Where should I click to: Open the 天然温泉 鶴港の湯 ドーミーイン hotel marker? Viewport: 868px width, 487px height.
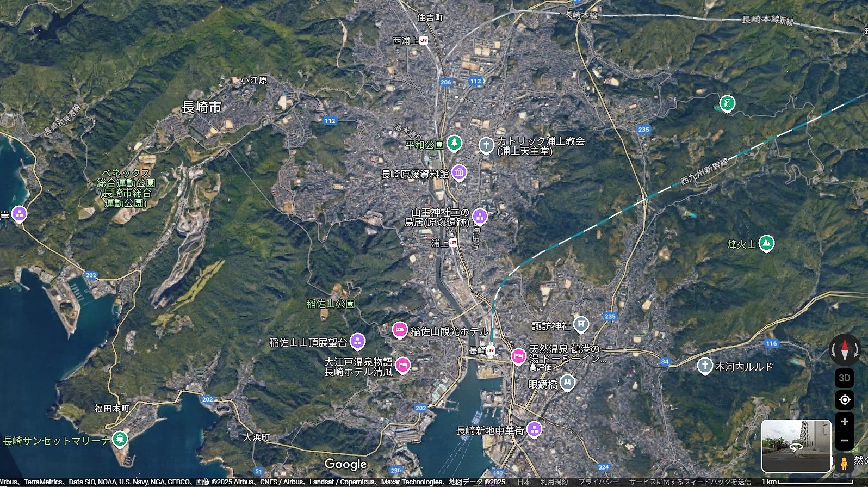click(518, 356)
